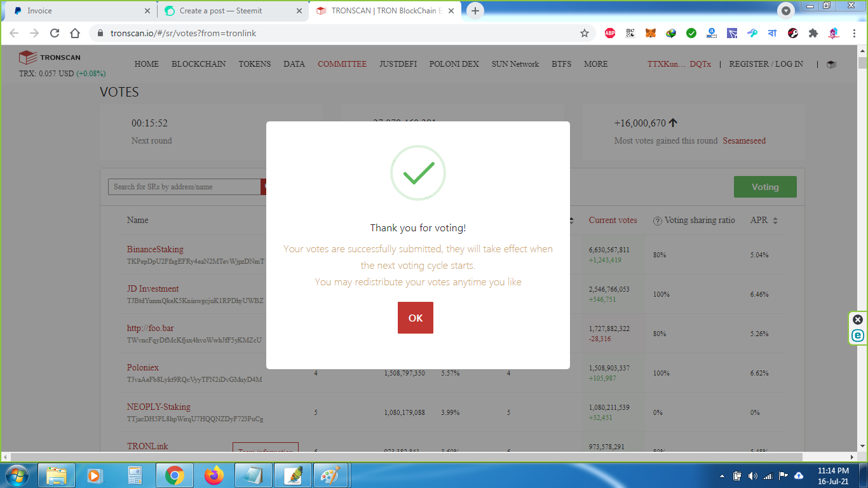Open the wallet address TTXKun...DQTx
Image resolution: width=868 pixels, height=488 pixels.
coord(679,64)
